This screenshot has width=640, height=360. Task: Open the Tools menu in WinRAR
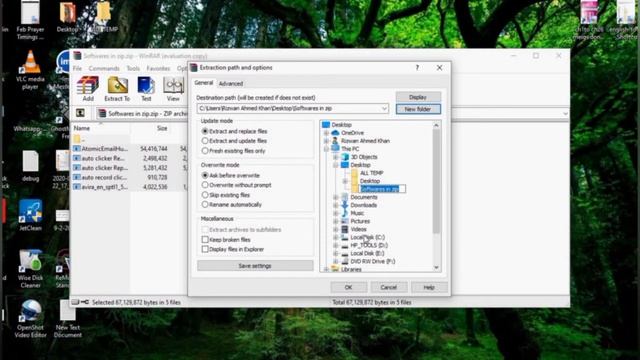pyautogui.click(x=133, y=68)
